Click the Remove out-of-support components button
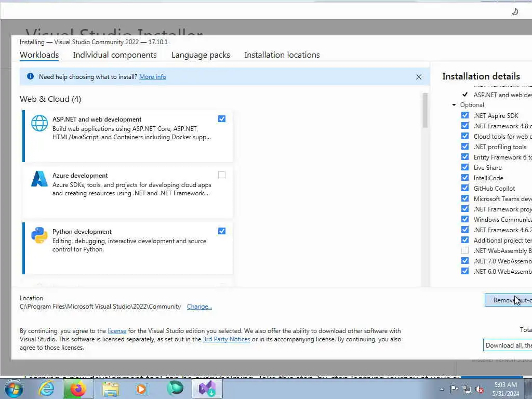 coord(508,300)
